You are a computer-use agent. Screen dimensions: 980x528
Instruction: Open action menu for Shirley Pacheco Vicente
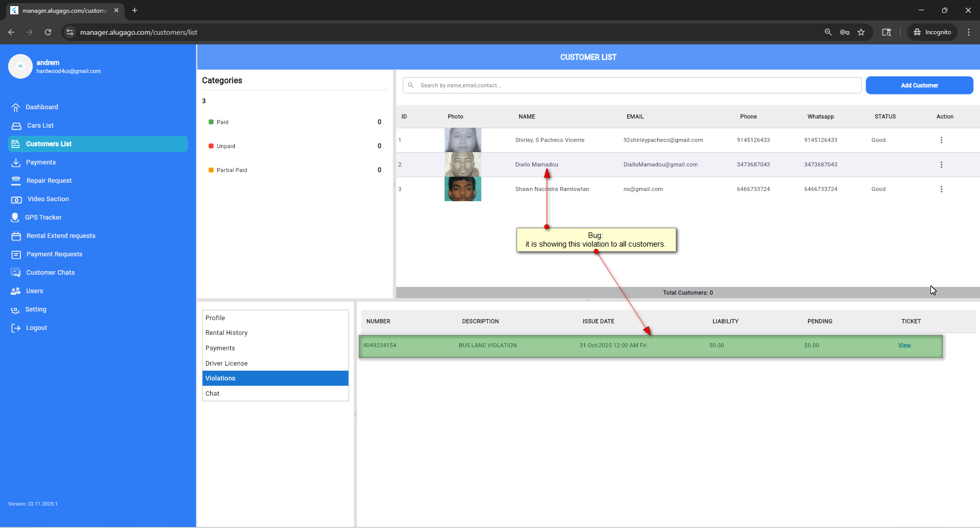pyautogui.click(x=941, y=140)
